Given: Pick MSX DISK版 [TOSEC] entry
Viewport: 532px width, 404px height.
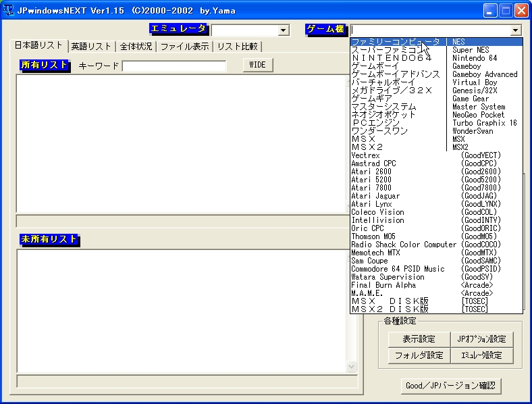Looking at the screenshot, I should tap(436, 301).
